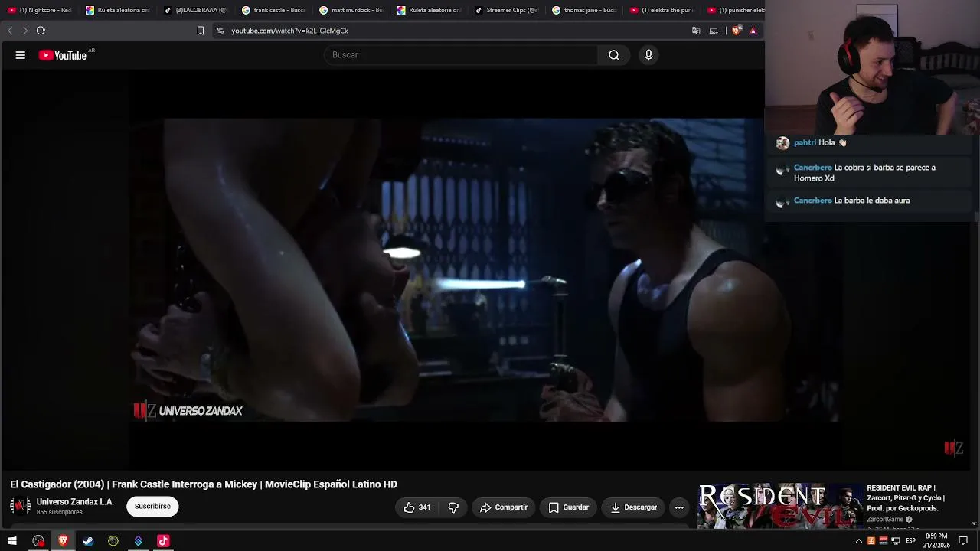Switch to the Nightcore YouTube tab
This screenshot has width=980, height=551.
tap(40, 10)
